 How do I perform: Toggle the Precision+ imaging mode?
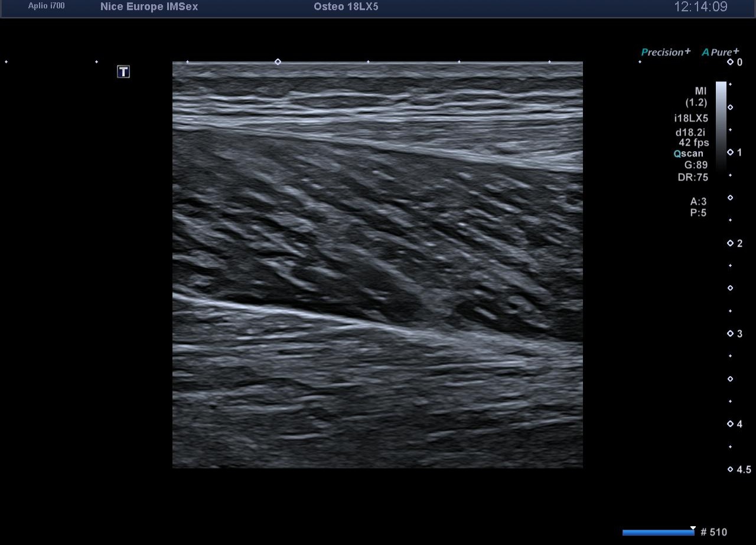[666, 52]
